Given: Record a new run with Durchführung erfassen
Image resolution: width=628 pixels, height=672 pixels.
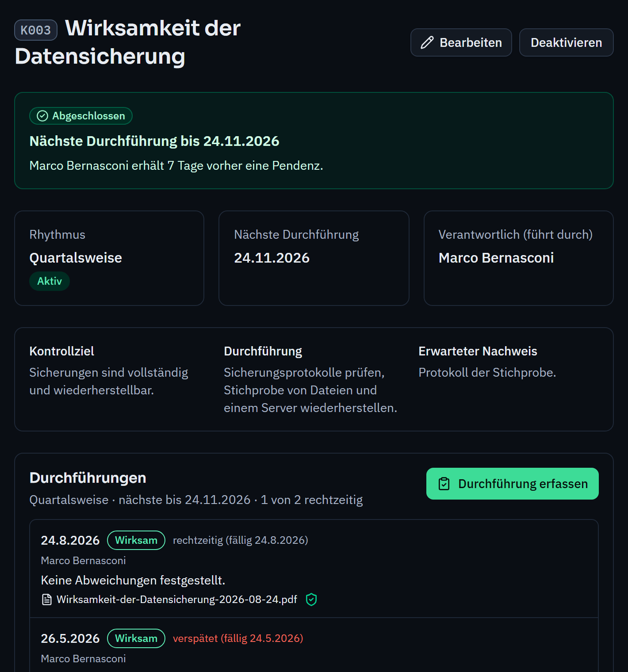Looking at the screenshot, I should pos(512,484).
